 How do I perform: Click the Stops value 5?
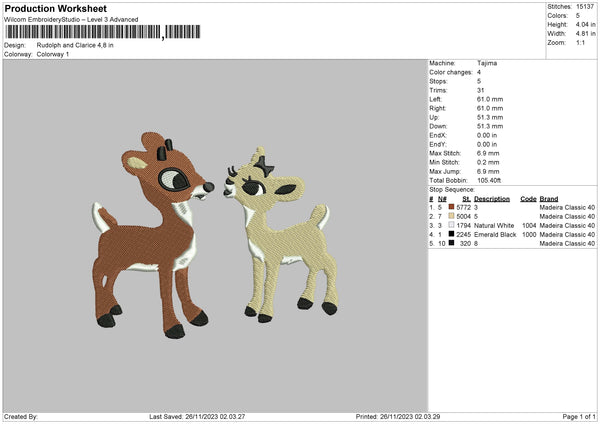pyautogui.click(x=479, y=81)
